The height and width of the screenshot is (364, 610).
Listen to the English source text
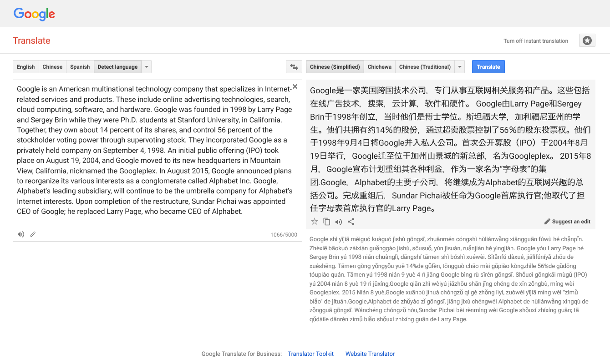(20, 234)
